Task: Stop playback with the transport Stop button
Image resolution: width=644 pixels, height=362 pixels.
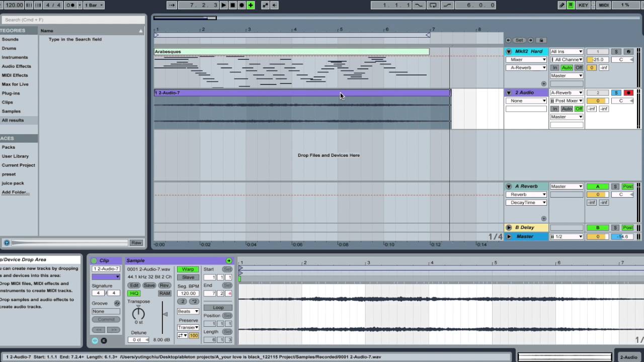Action: [232, 5]
